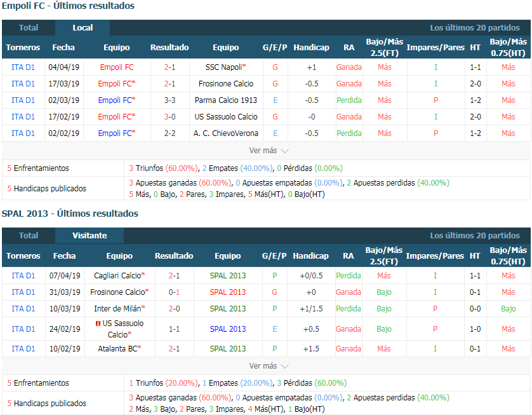
Task: Click handicap +1 in Napoli row
Action: [312, 67]
